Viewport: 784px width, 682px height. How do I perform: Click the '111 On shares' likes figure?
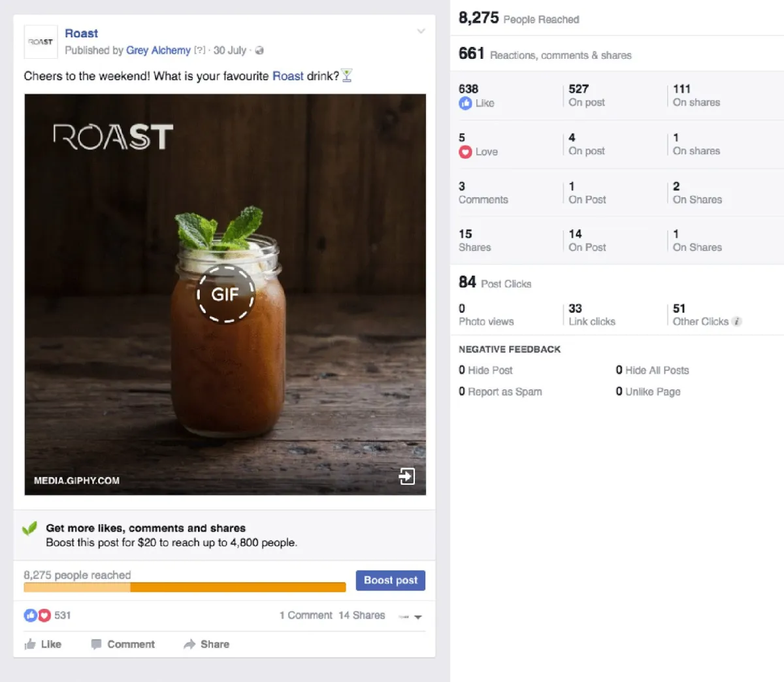coord(696,95)
